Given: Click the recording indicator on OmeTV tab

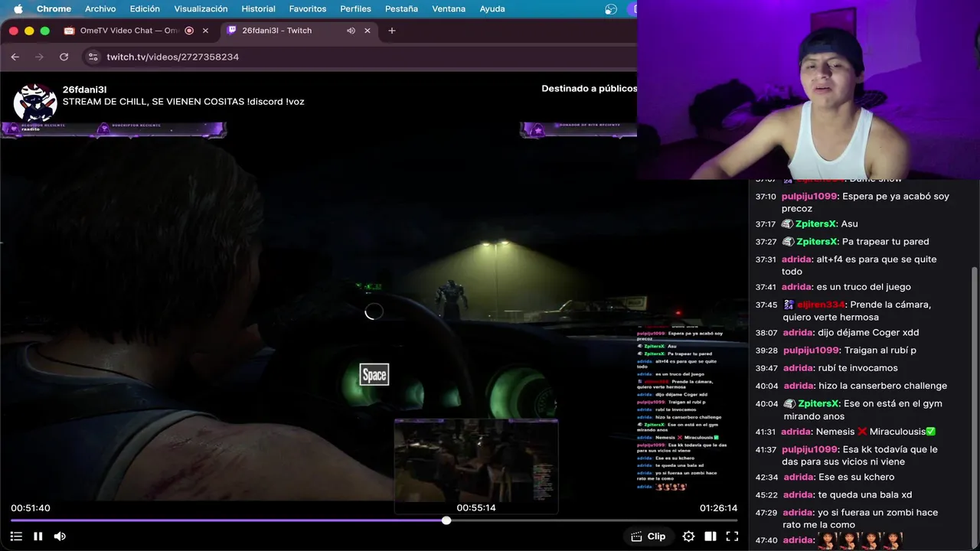Looking at the screenshot, I should coord(189,31).
